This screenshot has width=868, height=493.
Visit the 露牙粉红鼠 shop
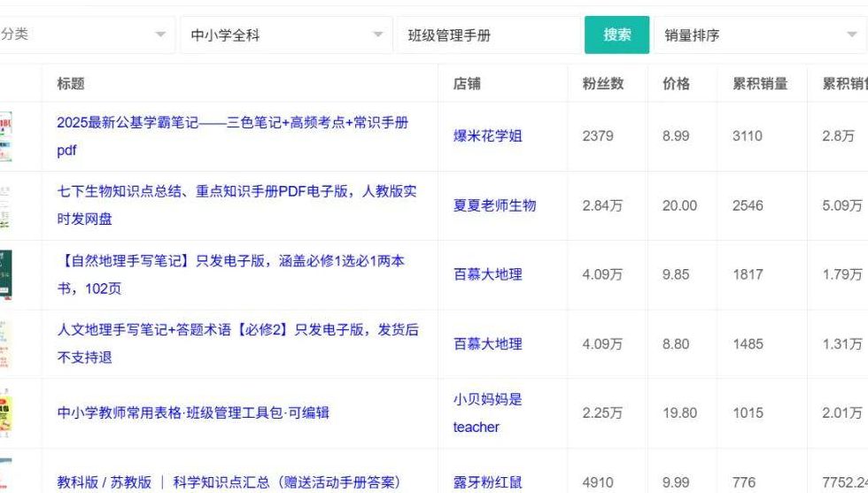pyautogui.click(x=487, y=482)
